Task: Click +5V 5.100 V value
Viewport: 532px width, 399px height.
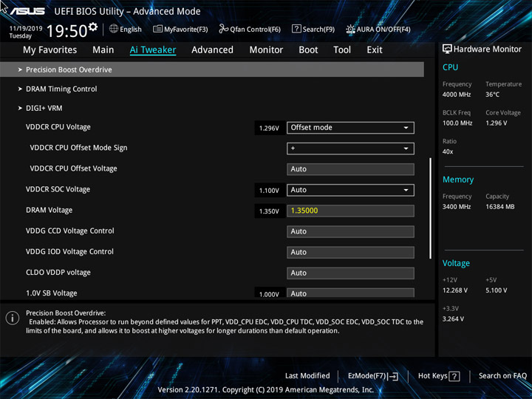Action: (496, 290)
